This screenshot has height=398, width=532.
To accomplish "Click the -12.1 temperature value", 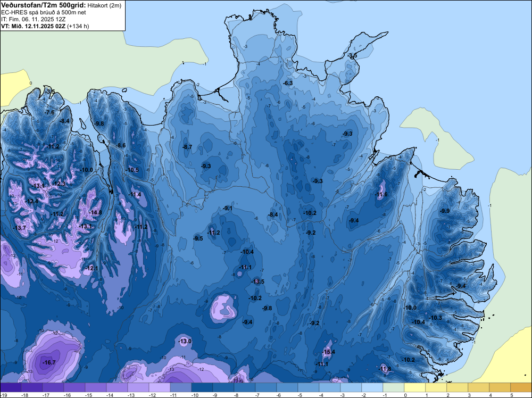I will (x=92, y=268).
